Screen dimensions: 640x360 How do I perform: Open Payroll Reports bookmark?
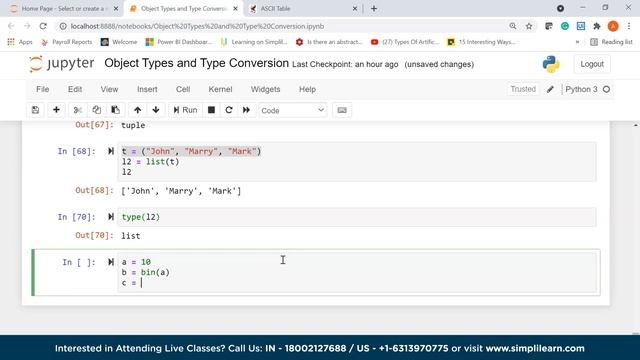tap(67, 42)
